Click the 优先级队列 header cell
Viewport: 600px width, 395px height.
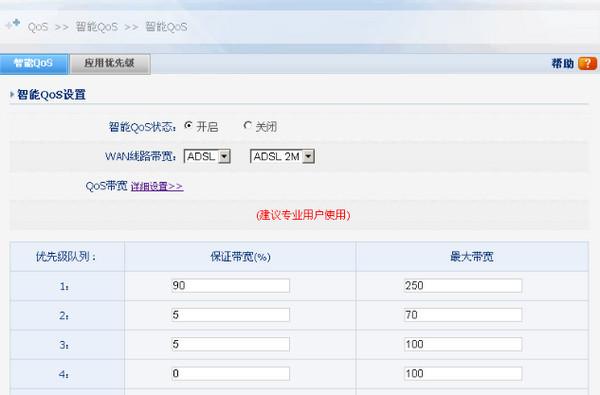pos(66,256)
